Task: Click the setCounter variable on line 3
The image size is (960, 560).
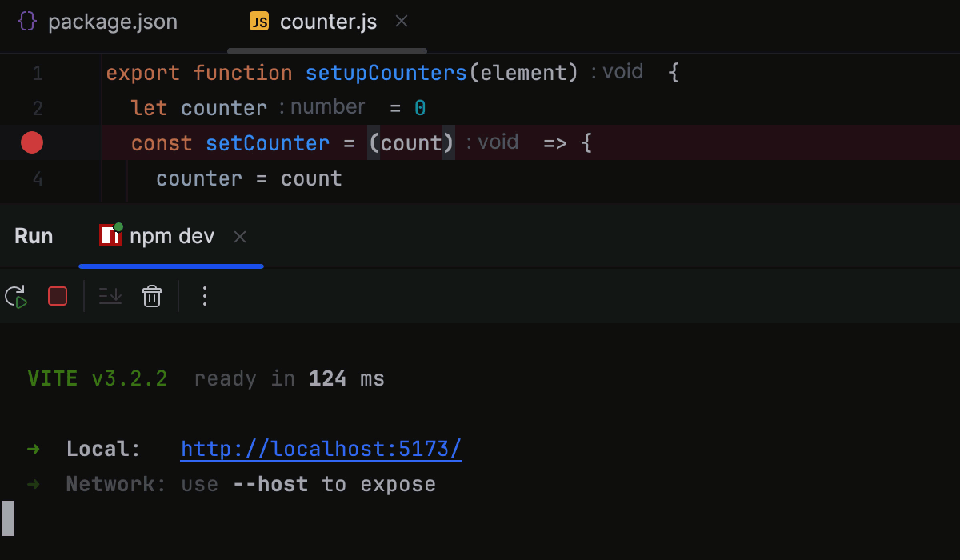Action: pyautogui.click(x=267, y=142)
